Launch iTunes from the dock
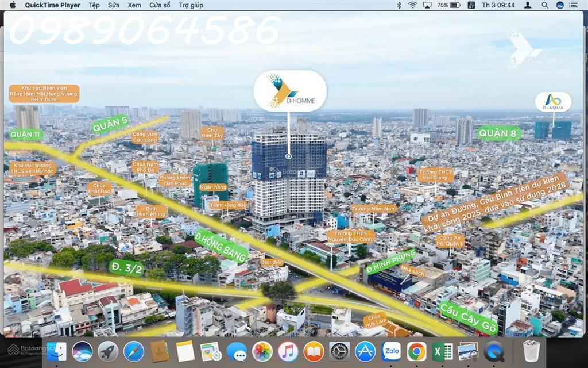 click(x=288, y=351)
